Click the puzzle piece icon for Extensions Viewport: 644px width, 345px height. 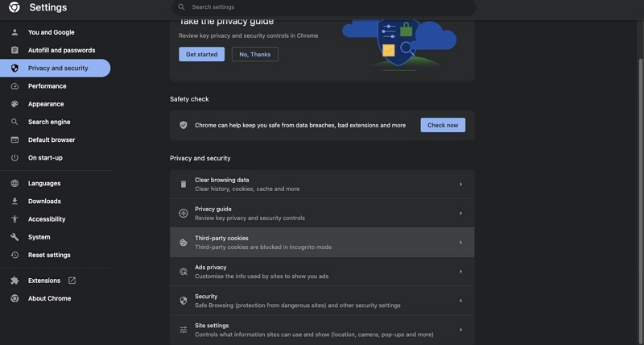point(14,281)
